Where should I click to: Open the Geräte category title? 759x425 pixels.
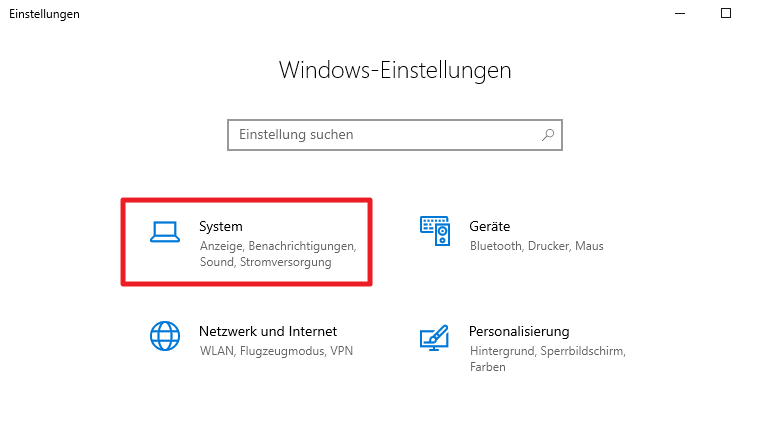490,226
